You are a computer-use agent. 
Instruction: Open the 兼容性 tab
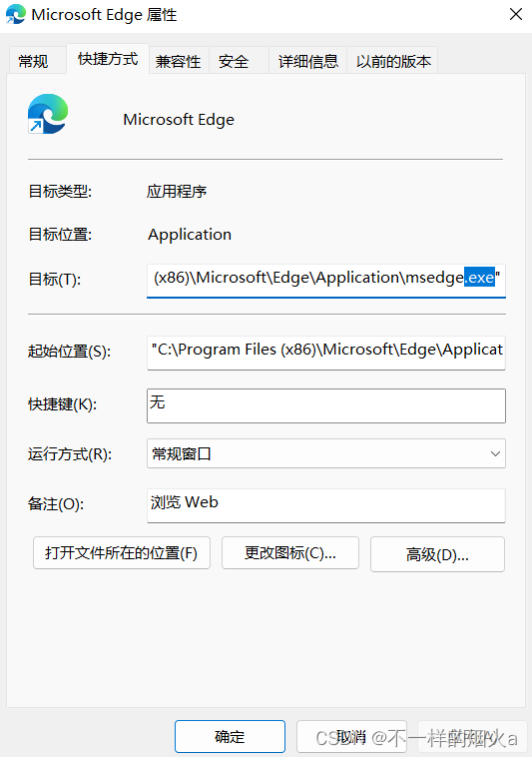tap(178, 61)
